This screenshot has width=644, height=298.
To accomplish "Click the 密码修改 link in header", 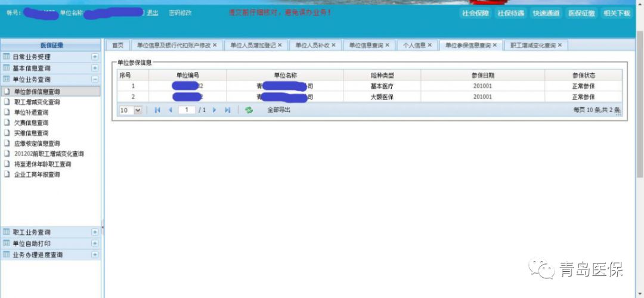I will (180, 13).
